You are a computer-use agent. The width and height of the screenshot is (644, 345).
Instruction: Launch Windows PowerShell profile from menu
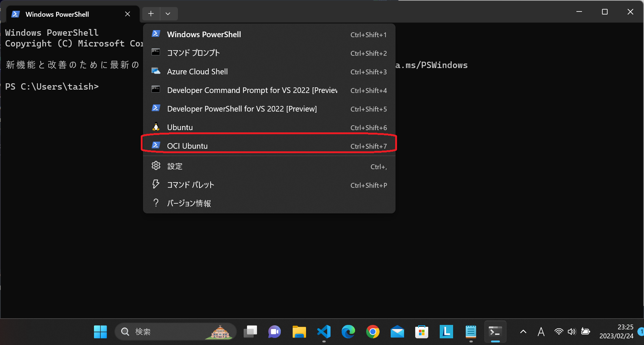pyautogui.click(x=269, y=34)
